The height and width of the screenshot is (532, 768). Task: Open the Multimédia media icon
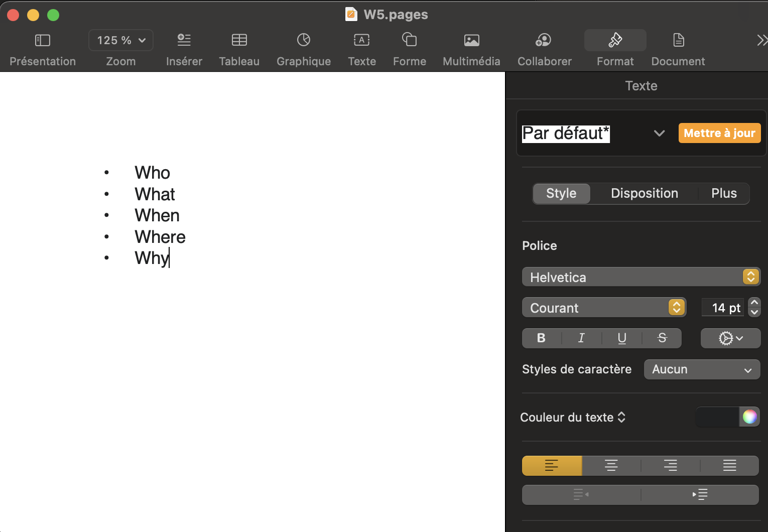point(471,40)
